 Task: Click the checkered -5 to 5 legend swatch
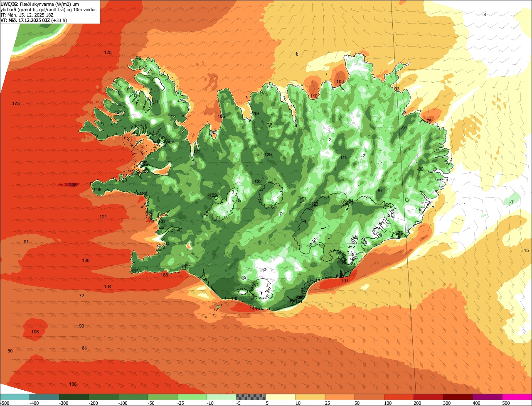(251, 397)
